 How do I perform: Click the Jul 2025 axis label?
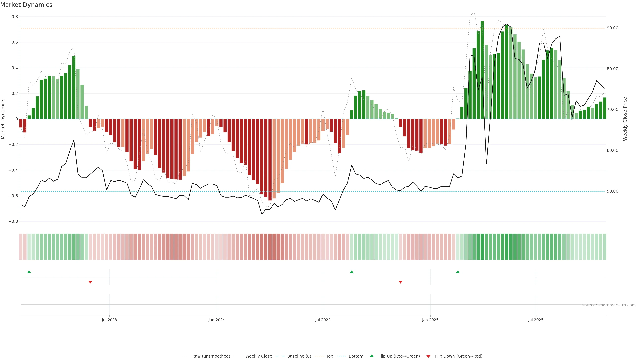coord(536,320)
